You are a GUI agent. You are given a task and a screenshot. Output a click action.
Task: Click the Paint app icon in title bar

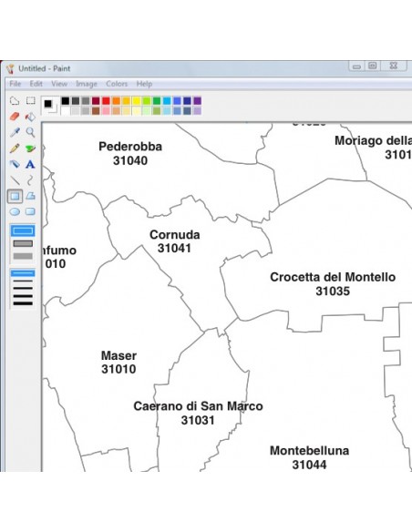[11, 68]
